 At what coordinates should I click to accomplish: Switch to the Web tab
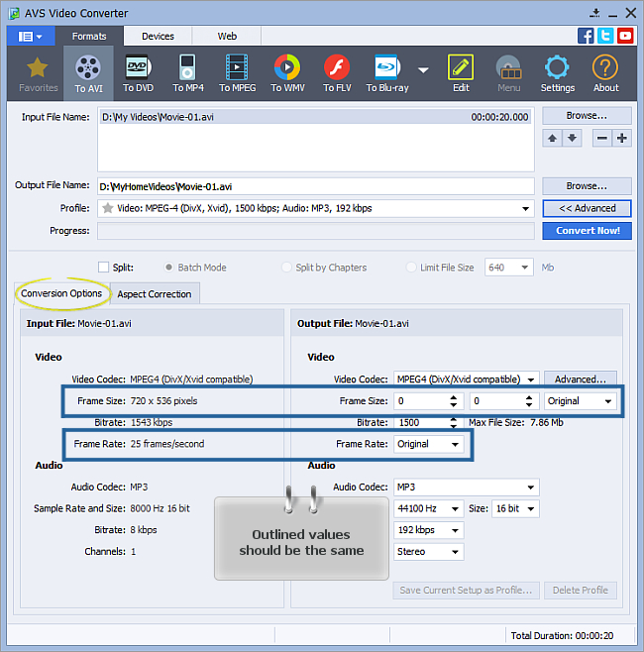227,37
